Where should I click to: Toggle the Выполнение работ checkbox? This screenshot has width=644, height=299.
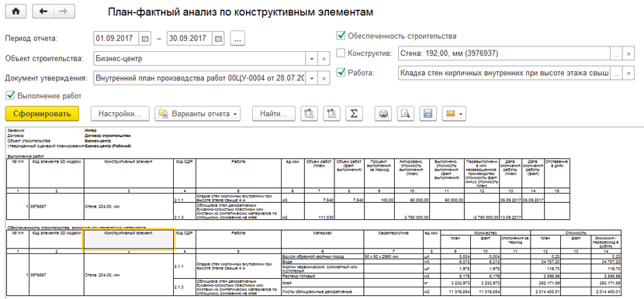click(x=9, y=95)
